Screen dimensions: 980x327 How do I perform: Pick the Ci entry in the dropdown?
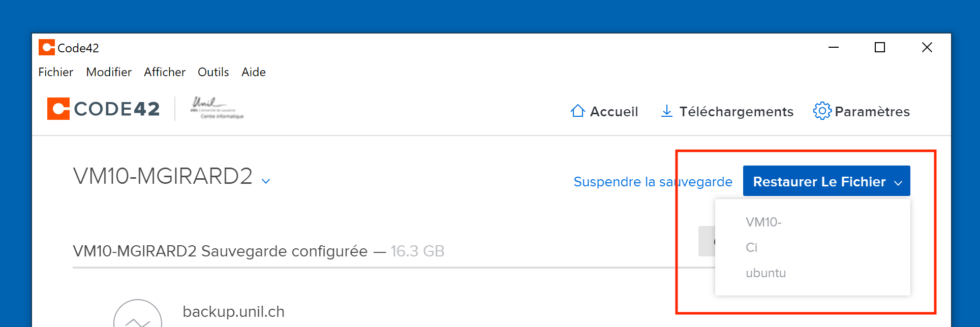click(x=751, y=248)
